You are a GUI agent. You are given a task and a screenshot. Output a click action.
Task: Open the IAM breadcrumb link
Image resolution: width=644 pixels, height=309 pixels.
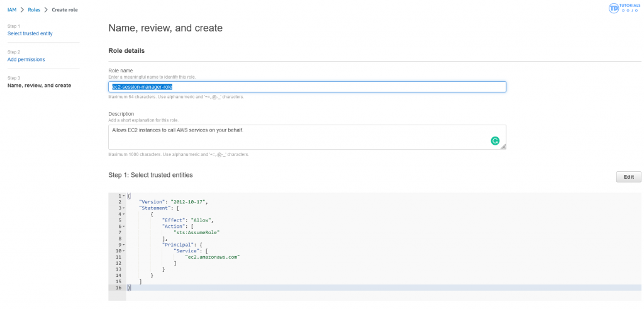point(12,10)
